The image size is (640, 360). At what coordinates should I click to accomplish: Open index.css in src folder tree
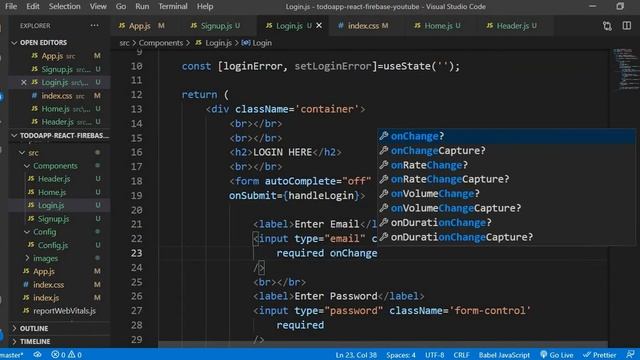click(59, 284)
